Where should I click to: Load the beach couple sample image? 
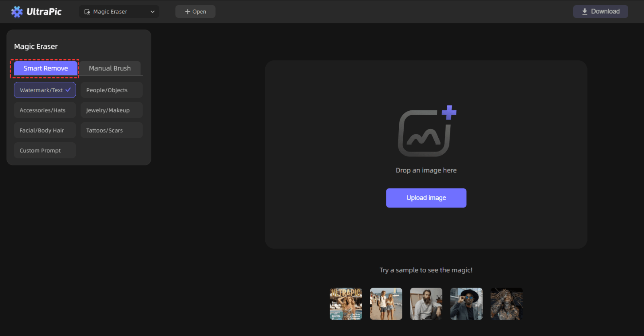coord(386,304)
